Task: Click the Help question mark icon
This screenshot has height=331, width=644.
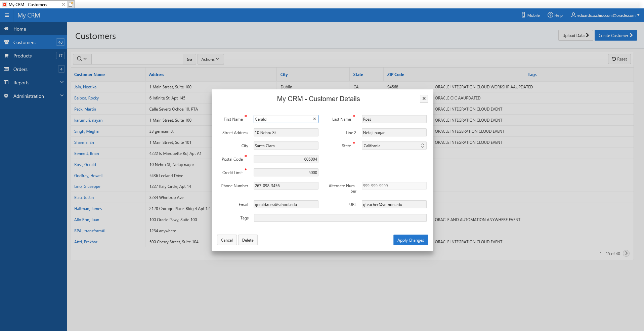Action: 550,15
